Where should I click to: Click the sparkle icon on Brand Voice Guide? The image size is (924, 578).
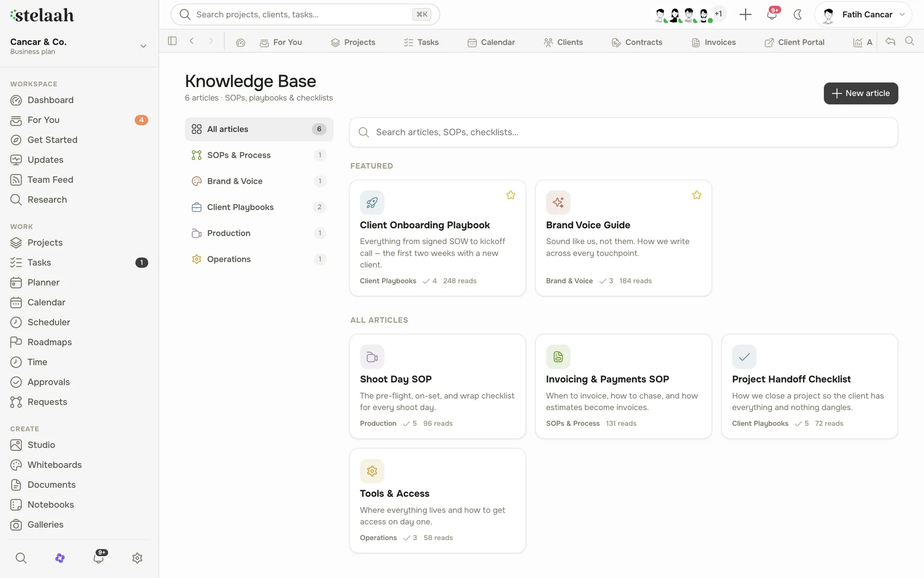pyautogui.click(x=558, y=203)
